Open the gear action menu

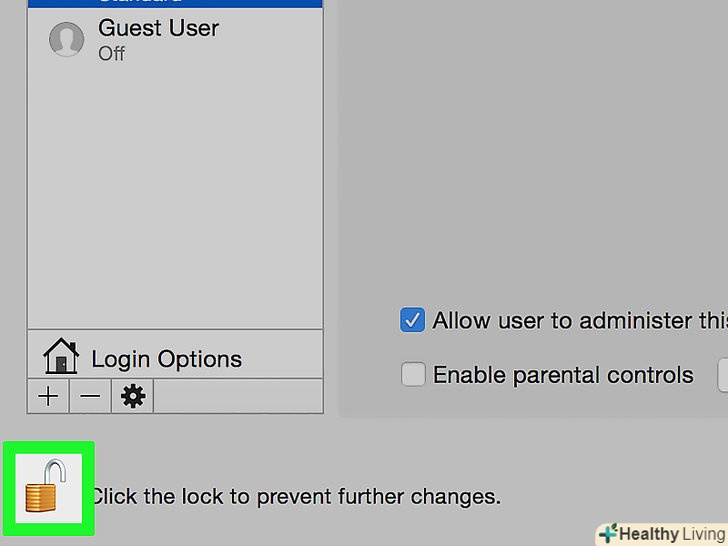click(132, 397)
